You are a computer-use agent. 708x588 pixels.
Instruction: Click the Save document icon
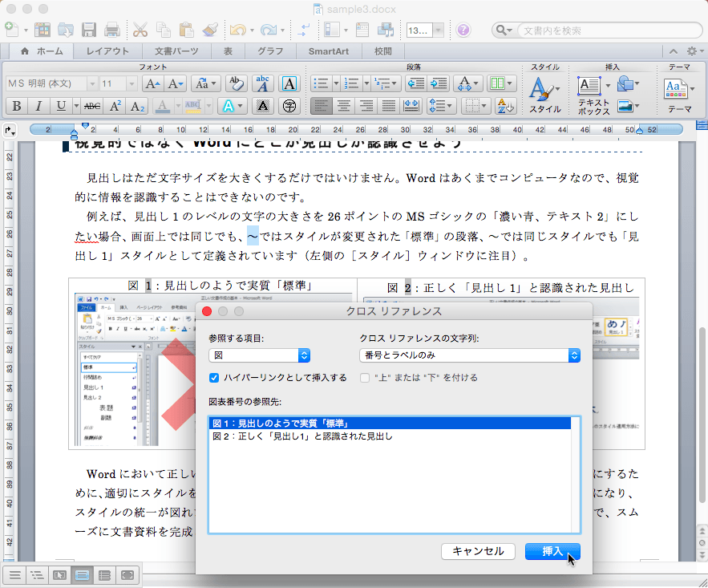88,30
